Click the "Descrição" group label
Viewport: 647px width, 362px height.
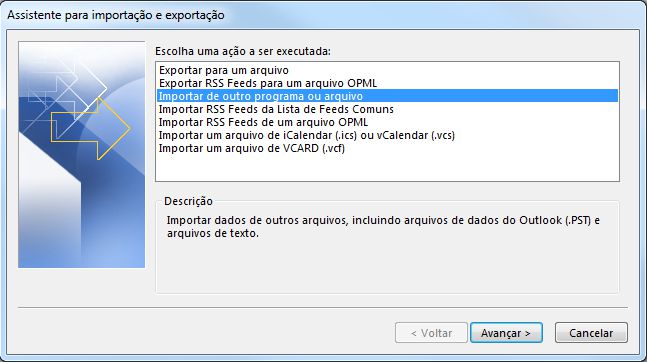click(188, 201)
